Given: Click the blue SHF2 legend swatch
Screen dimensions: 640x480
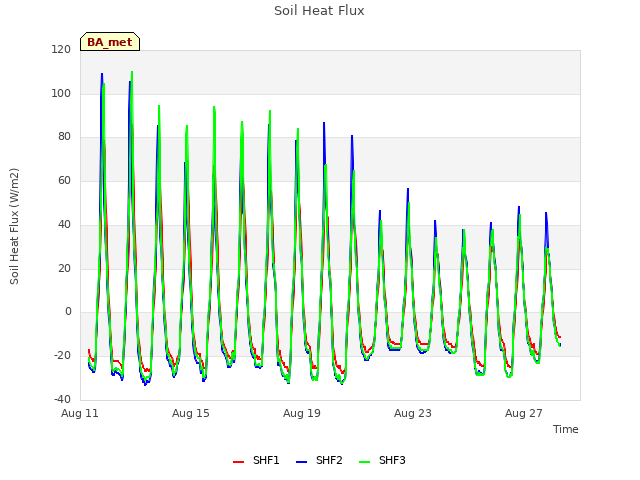Looking at the screenshot, I should tap(301, 462).
